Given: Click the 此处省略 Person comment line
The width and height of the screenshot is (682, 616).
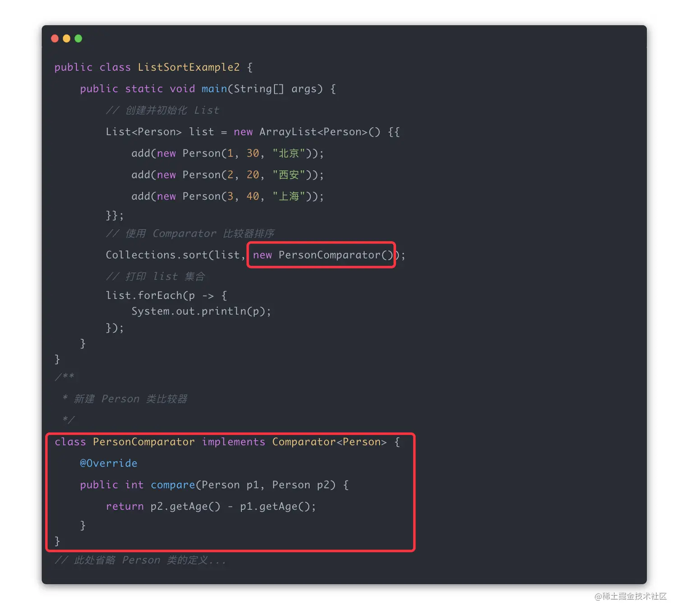Looking at the screenshot, I should coord(140,560).
